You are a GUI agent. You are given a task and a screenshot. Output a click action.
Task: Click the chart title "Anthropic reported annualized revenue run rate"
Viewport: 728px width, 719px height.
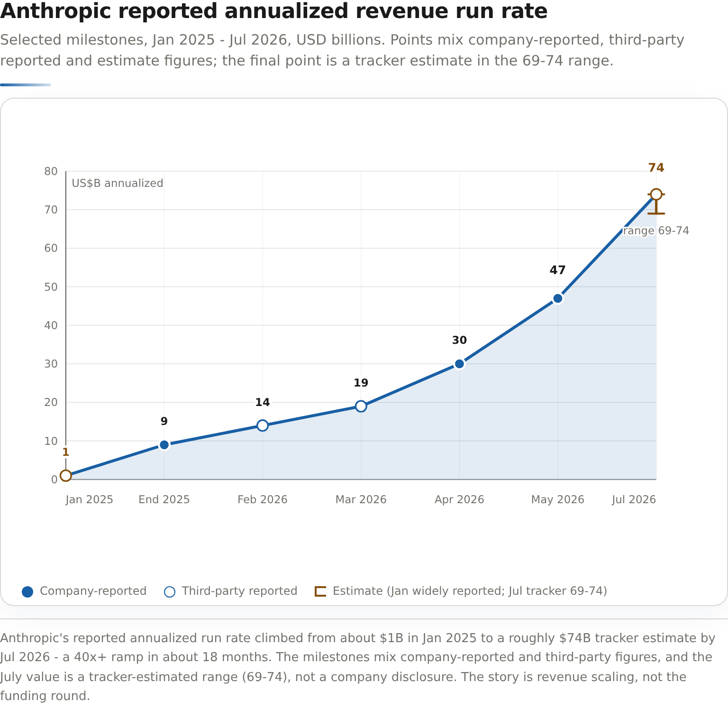[274, 11]
